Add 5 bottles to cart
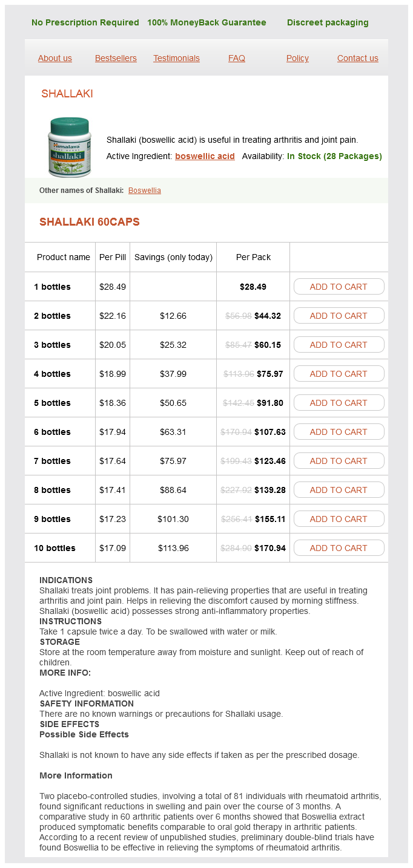Screen dimensions: 413x868 339,403
